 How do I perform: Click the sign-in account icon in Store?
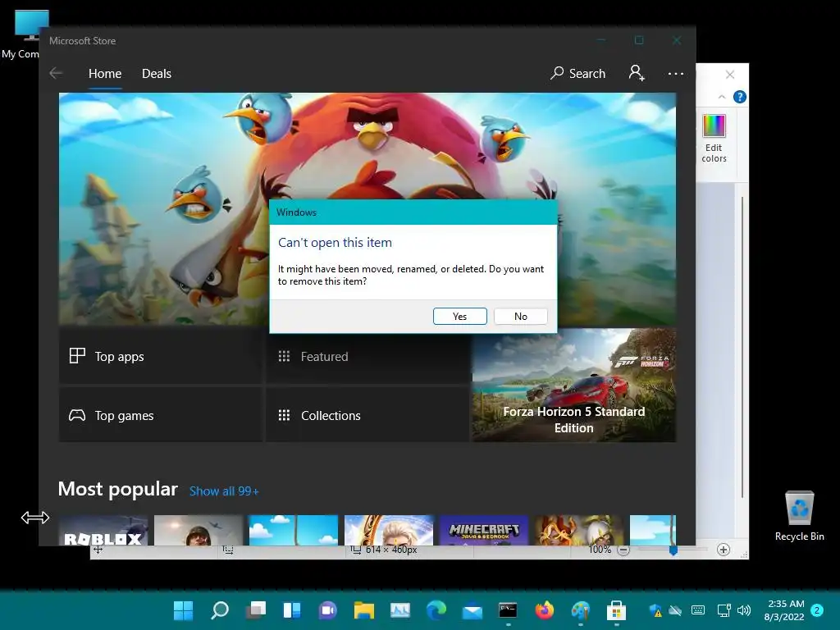[637, 73]
